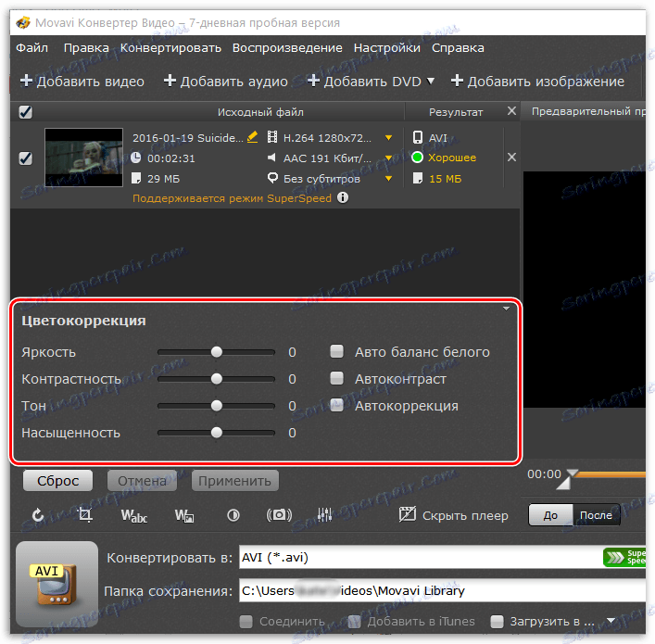Click the Папка сохранения path field
The height and width of the screenshot is (644, 655).
point(442,590)
